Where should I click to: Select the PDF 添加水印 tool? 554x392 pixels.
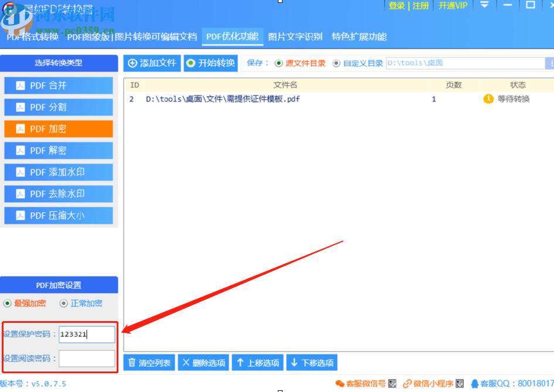[58, 172]
